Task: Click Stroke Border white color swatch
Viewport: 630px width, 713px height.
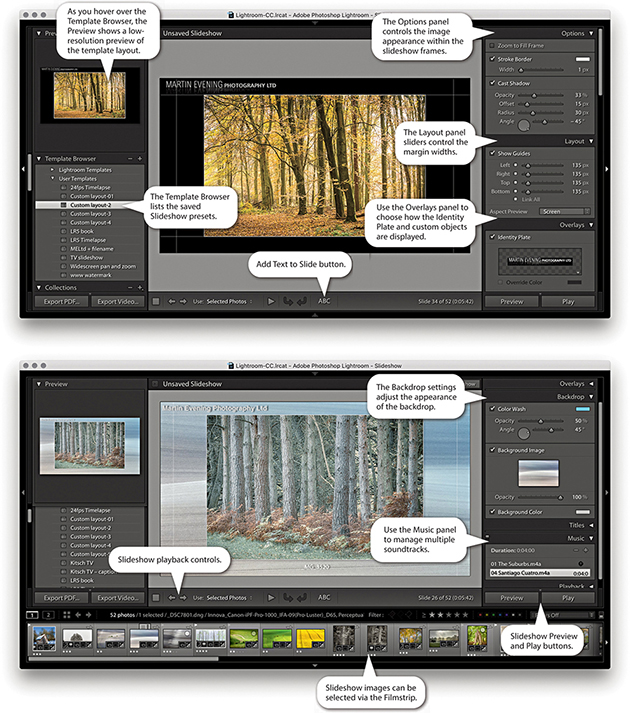Action: pos(583,59)
